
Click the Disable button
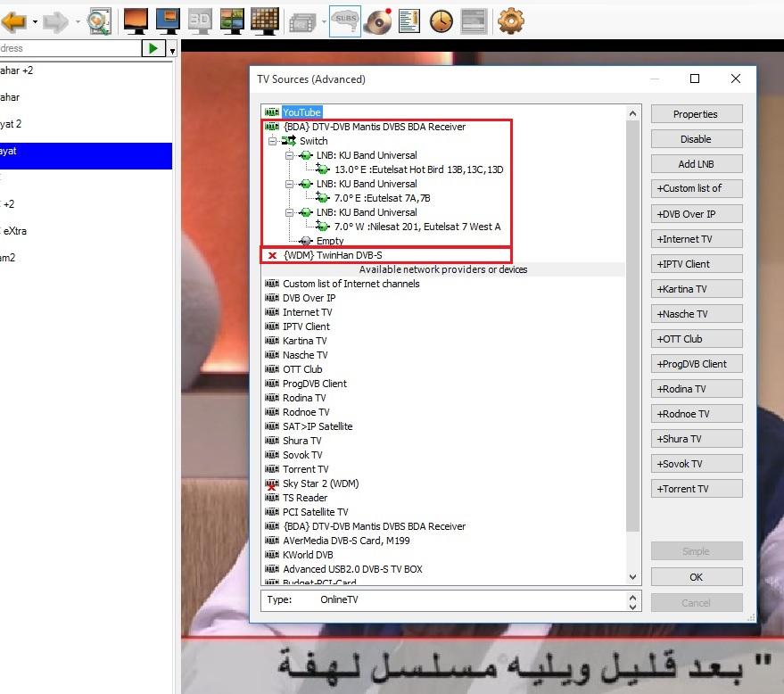(x=696, y=139)
